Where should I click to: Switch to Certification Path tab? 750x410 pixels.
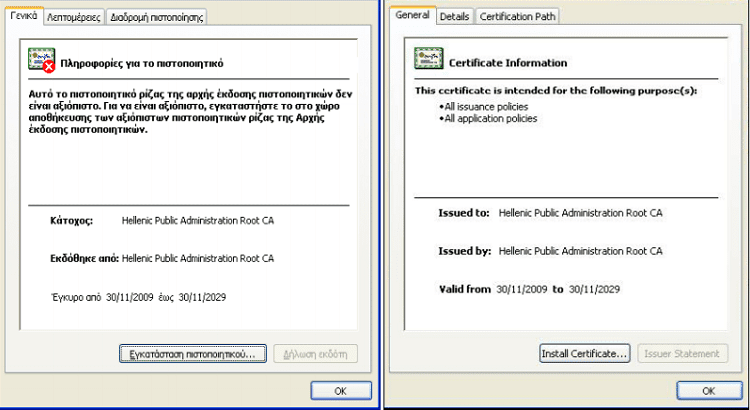517,17
